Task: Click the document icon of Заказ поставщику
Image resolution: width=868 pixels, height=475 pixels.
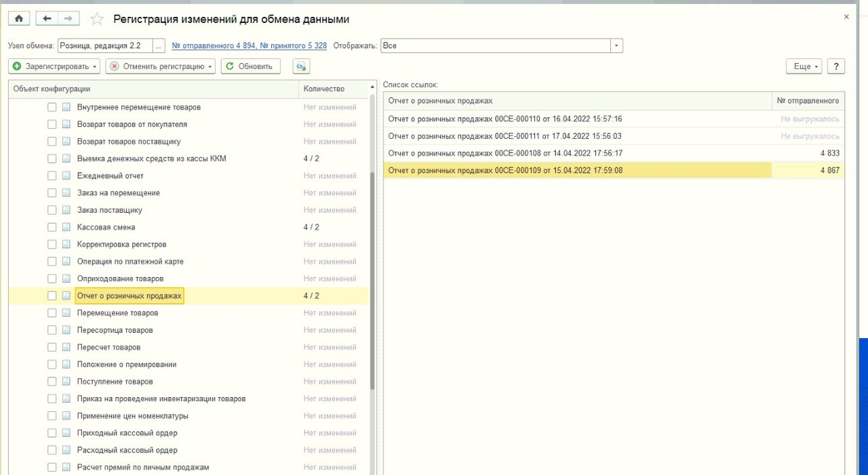Action: 66,211
